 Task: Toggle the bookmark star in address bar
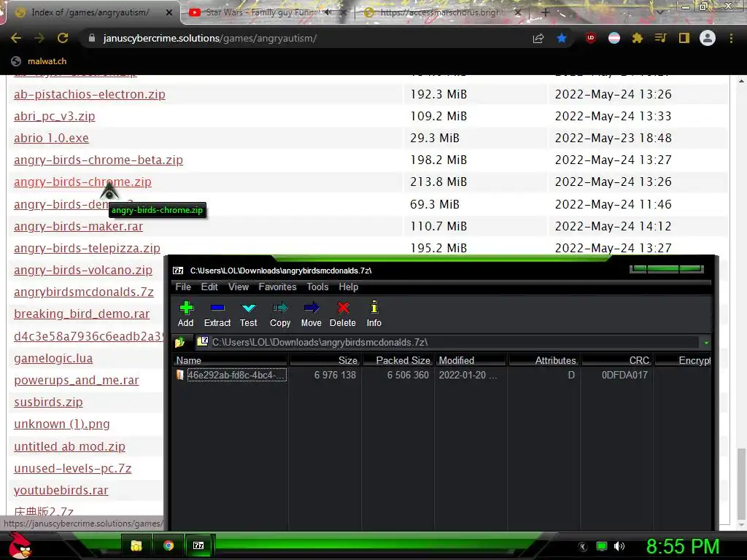[562, 38]
